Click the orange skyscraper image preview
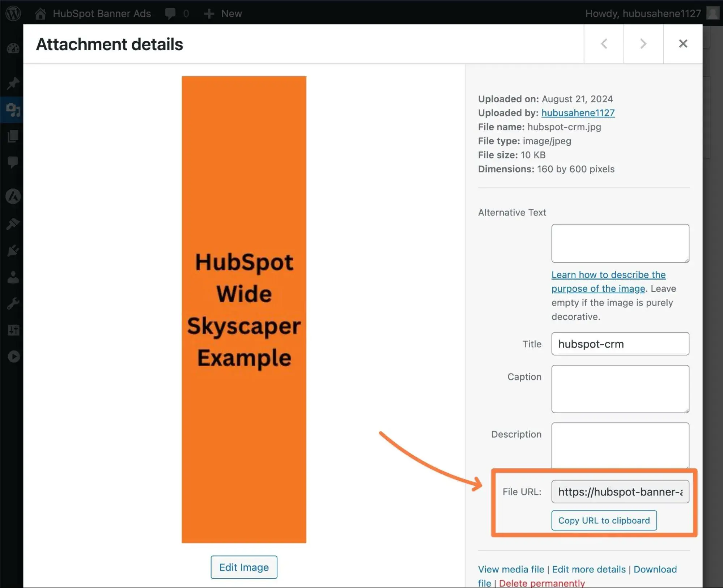Viewport: 723px width, 588px height. tap(244, 310)
